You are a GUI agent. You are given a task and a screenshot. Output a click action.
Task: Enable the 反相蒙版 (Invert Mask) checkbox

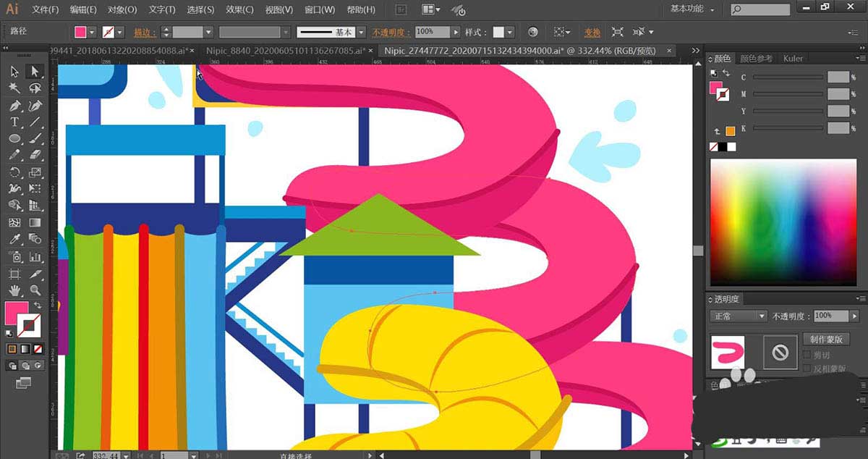click(x=807, y=369)
